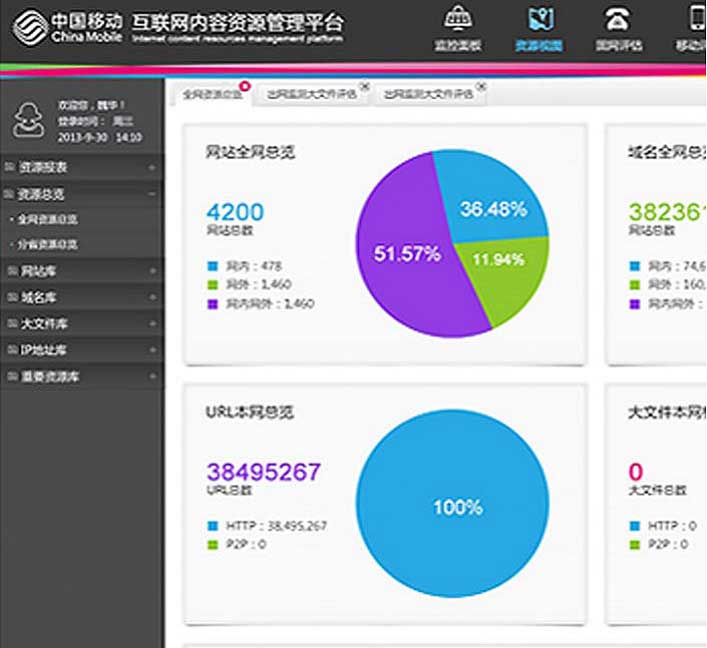Image resolution: width=707 pixels, height=648 pixels.
Task: Open the 监控面板 monitoring dashboard icon
Action: (x=457, y=20)
